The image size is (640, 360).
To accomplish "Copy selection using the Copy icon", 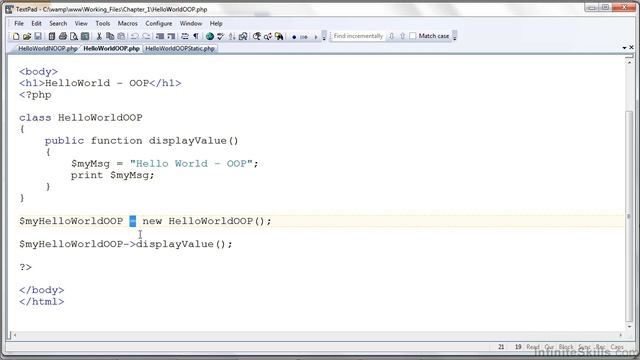I will [110, 36].
